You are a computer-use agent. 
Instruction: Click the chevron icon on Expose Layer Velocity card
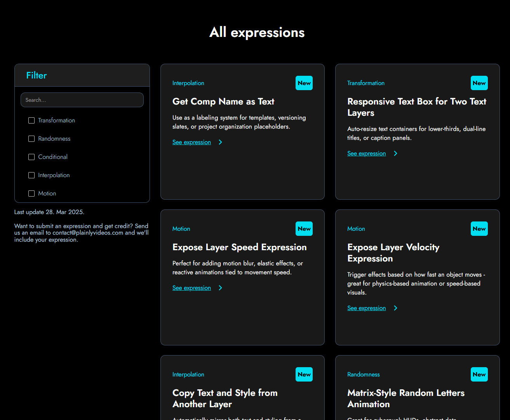[395, 308]
